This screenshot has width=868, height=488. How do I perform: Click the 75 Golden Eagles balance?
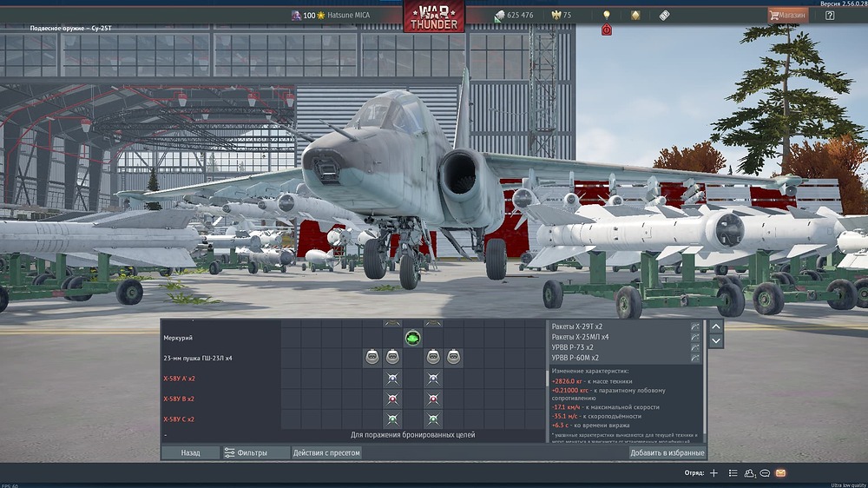click(x=567, y=16)
